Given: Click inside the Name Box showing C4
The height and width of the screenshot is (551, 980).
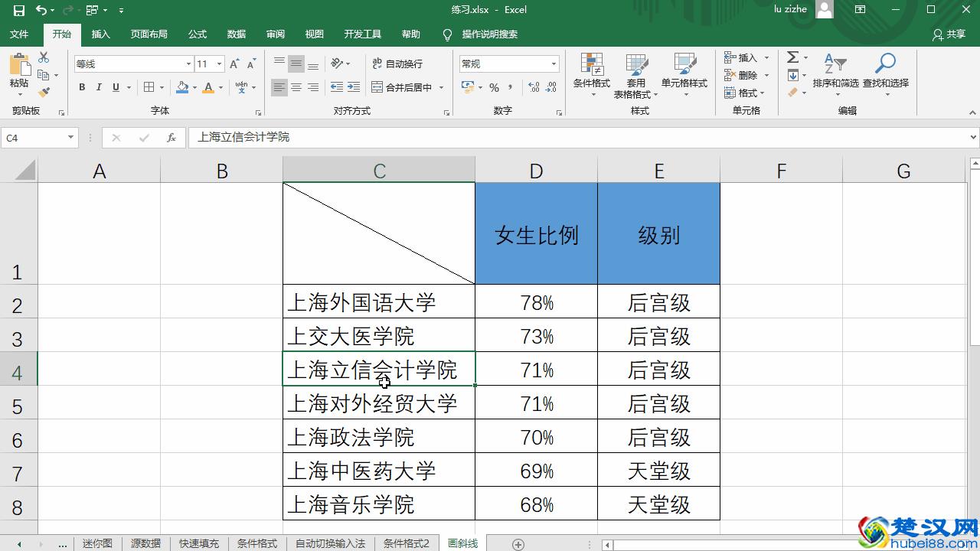Looking at the screenshot, I should [34, 138].
